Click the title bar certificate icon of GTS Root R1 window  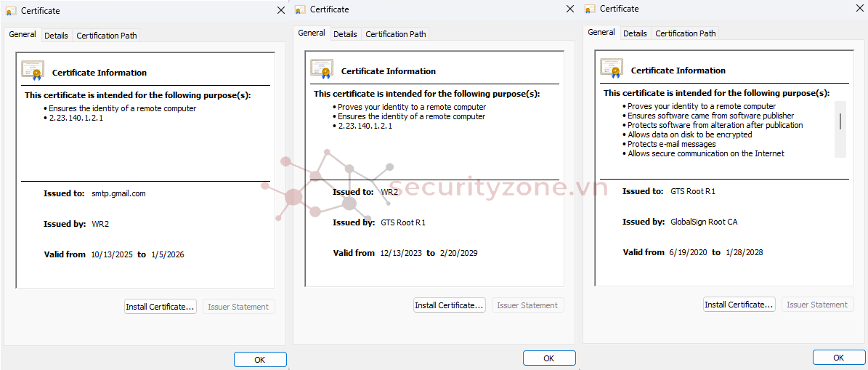(x=590, y=9)
